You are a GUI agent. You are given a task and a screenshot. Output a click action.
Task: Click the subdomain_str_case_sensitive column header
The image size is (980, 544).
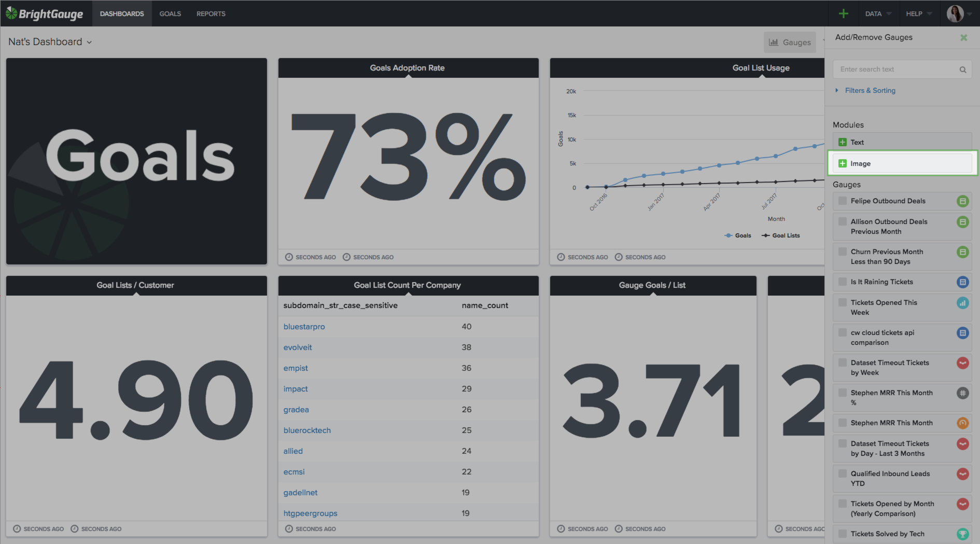pos(340,305)
